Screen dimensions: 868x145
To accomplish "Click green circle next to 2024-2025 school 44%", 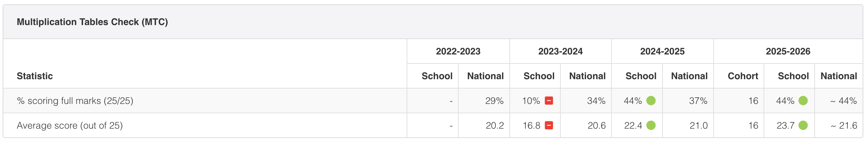I will pyautogui.click(x=651, y=101).
